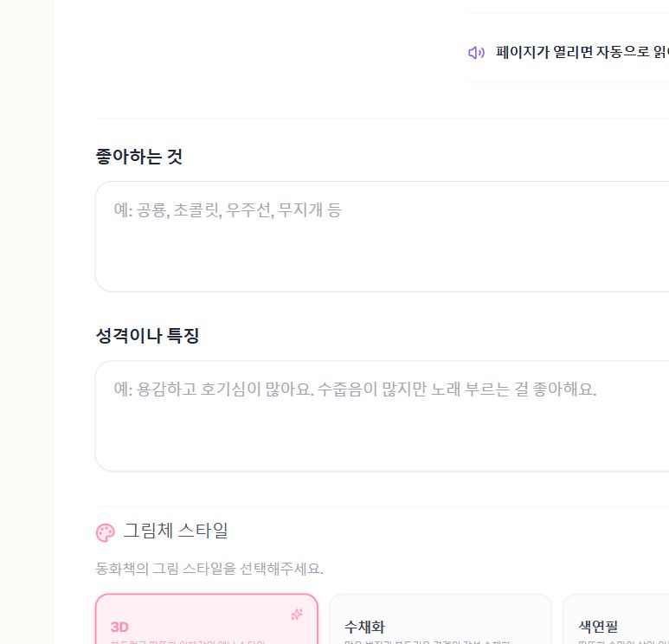
Task: Click the sparkle icon on 3D card
Action: pos(297,614)
